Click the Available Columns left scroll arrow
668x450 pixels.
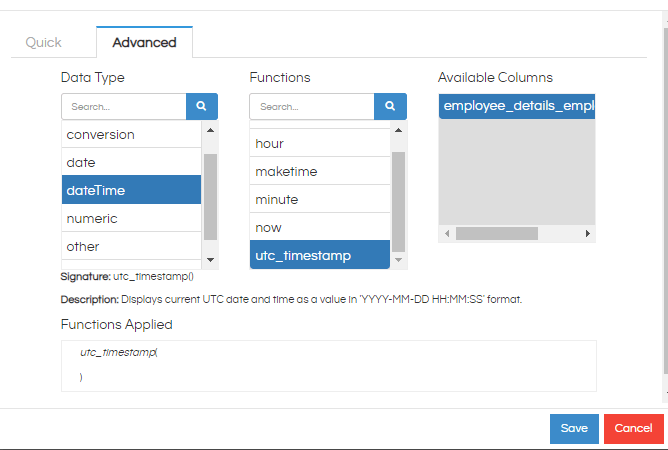click(x=447, y=234)
